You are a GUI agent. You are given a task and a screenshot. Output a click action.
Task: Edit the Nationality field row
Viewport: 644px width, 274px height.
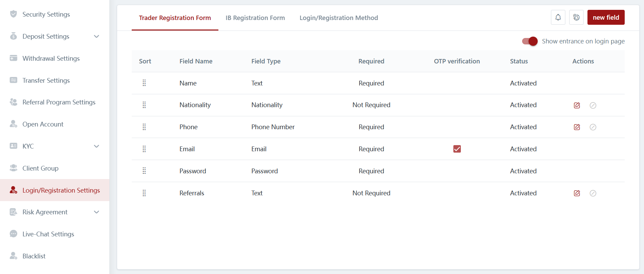click(x=577, y=105)
